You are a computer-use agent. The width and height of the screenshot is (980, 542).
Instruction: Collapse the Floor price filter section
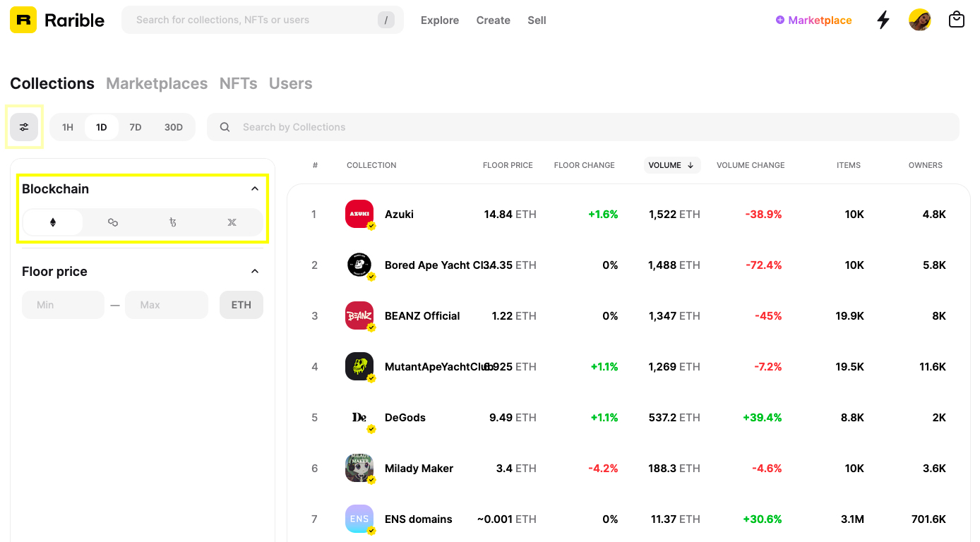(255, 272)
